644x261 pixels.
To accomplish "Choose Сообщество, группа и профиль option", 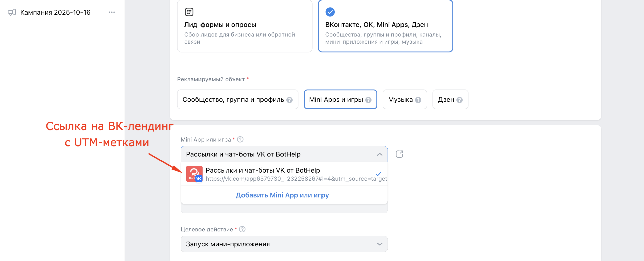I will (233, 100).
